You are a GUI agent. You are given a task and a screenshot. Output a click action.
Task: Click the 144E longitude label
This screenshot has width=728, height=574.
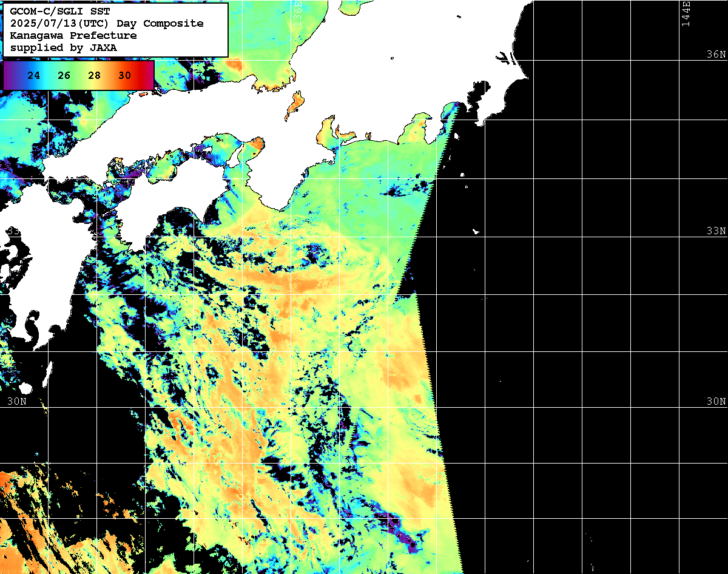tap(686, 14)
